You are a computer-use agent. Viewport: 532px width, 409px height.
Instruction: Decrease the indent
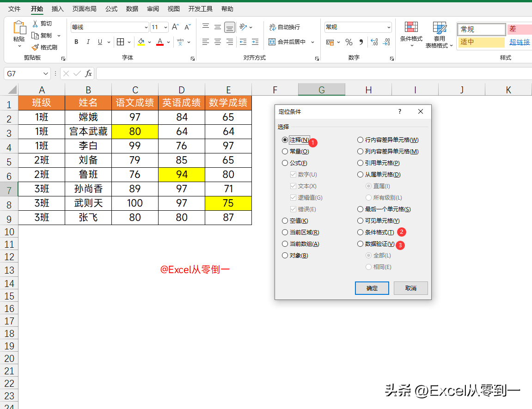click(243, 42)
